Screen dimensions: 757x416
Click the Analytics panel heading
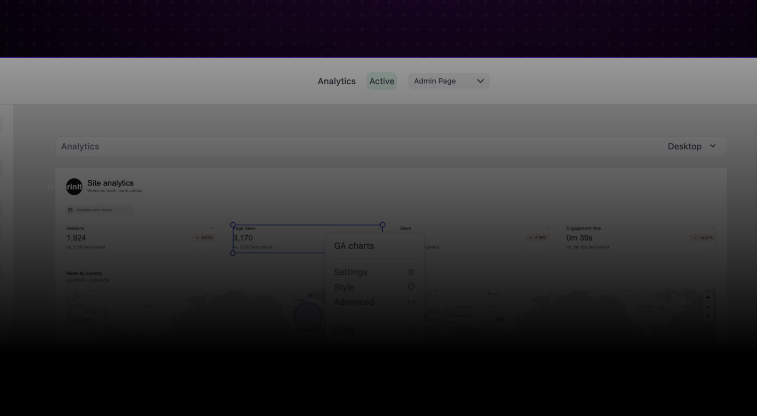(80, 146)
